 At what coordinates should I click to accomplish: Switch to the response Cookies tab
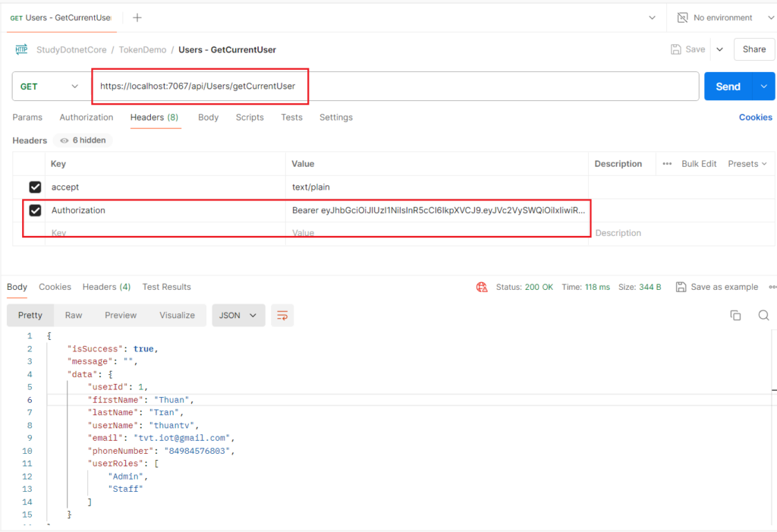[x=55, y=287]
